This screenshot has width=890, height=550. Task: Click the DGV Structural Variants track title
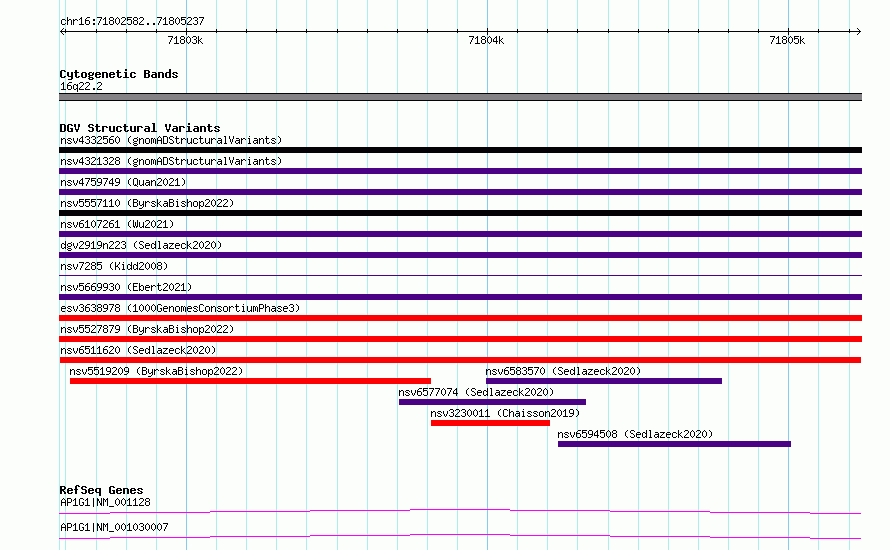pyautogui.click(x=140, y=128)
